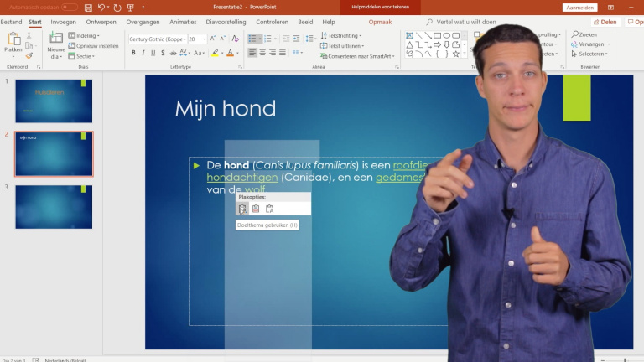The width and height of the screenshot is (644, 362).
Task: Open Tekstrichting dropdown
Action: point(341,36)
